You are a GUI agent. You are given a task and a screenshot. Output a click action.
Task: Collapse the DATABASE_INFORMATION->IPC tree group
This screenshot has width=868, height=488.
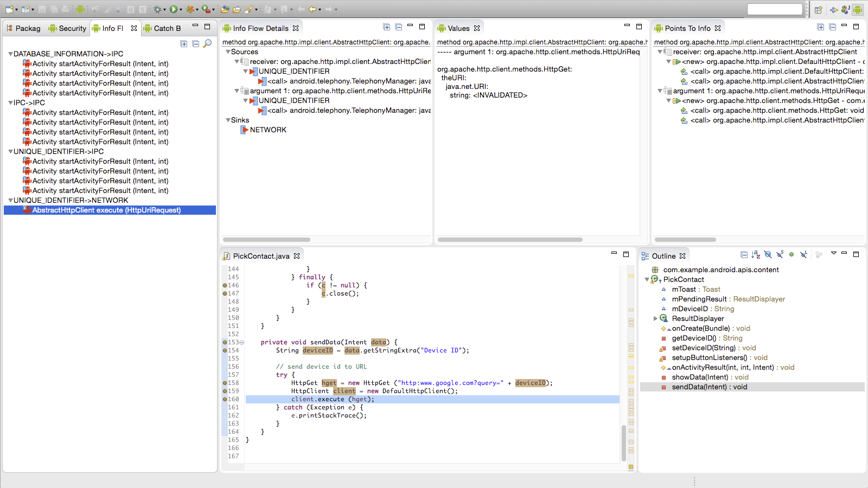coord(10,54)
